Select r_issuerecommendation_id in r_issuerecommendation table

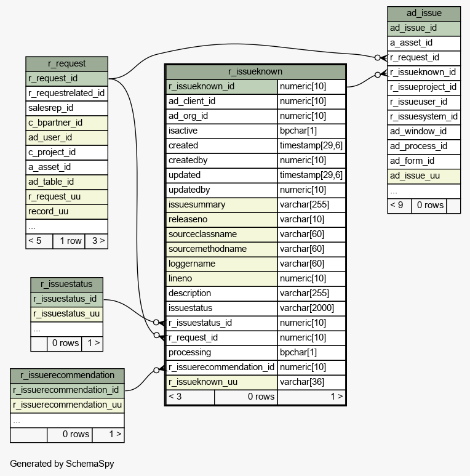[x=67, y=390]
